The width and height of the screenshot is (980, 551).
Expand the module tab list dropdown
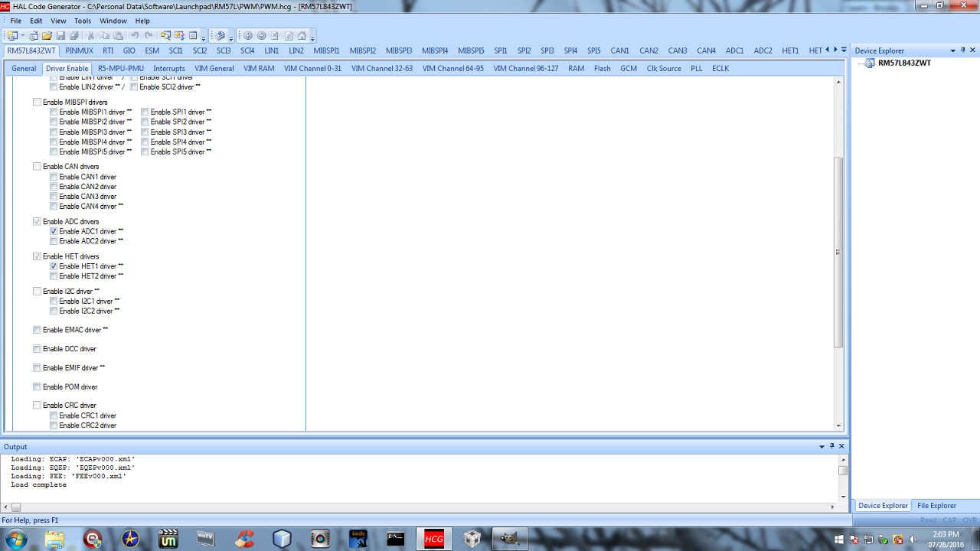(844, 51)
